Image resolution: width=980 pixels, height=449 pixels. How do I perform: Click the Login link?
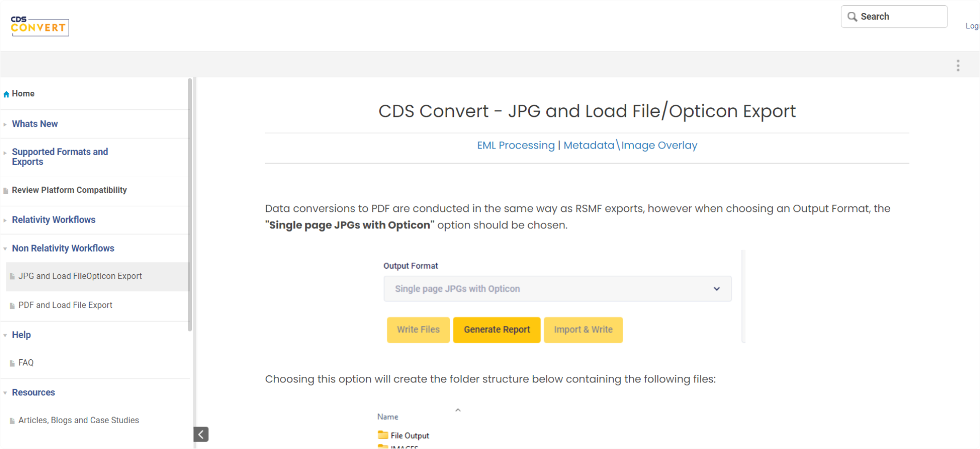point(972,26)
